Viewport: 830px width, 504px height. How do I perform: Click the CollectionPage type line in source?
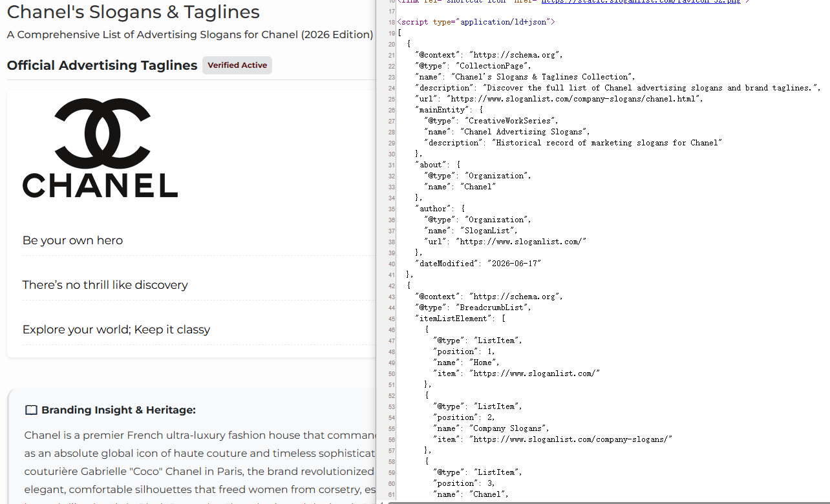click(x=473, y=66)
